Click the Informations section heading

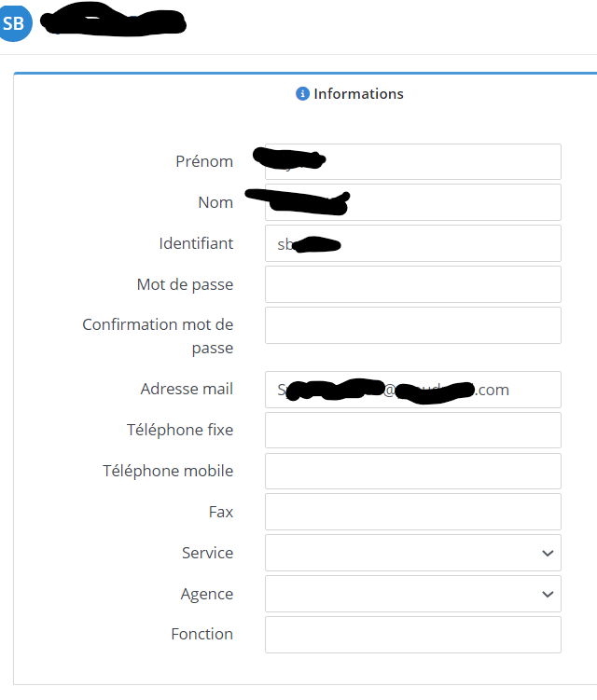(x=358, y=94)
